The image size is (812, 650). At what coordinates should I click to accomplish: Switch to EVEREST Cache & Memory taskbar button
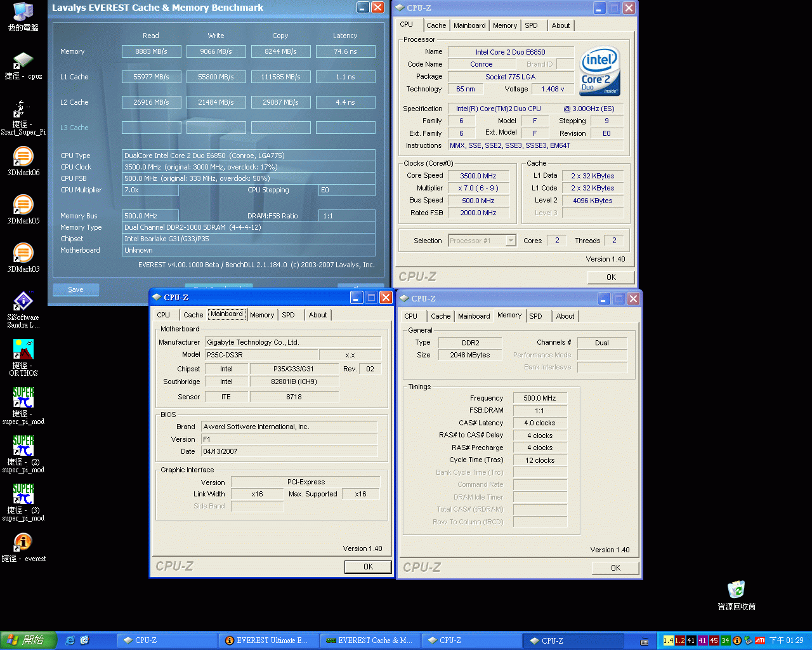point(369,640)
